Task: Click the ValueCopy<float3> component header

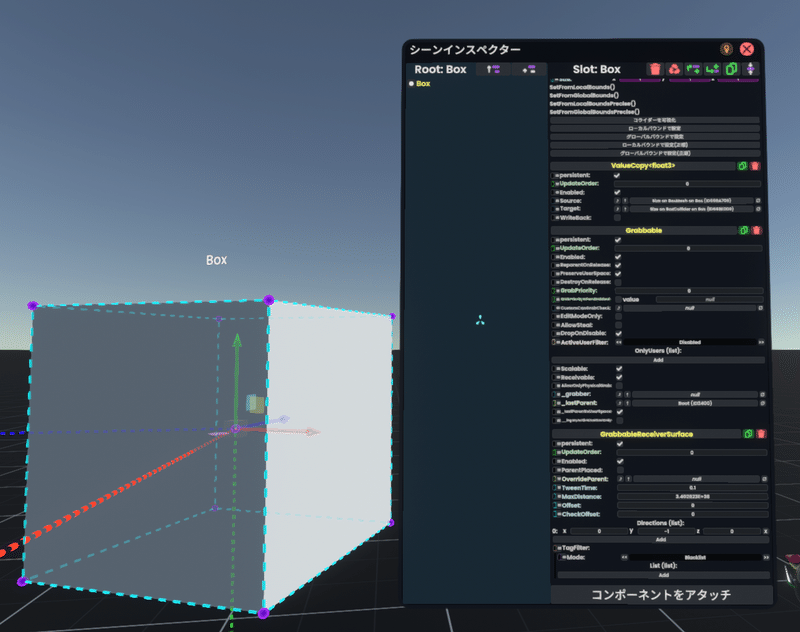Action: (x=643, y=166)
